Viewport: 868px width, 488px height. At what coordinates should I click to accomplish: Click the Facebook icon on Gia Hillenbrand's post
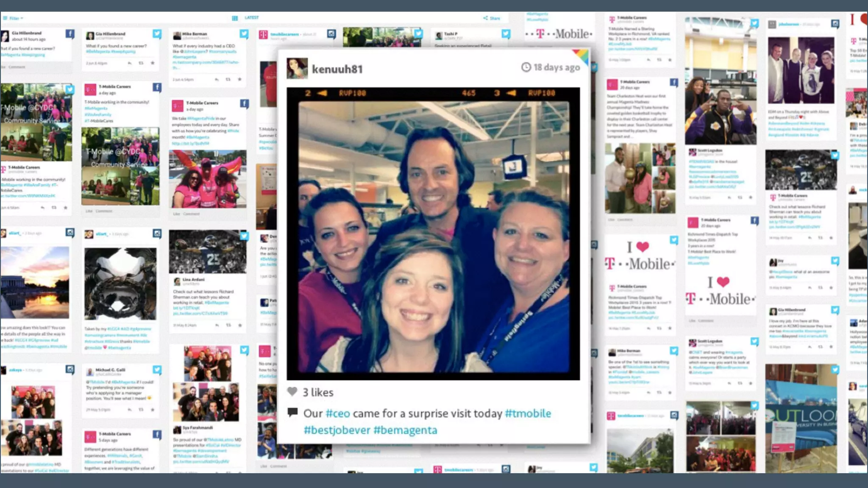(70, 34)
